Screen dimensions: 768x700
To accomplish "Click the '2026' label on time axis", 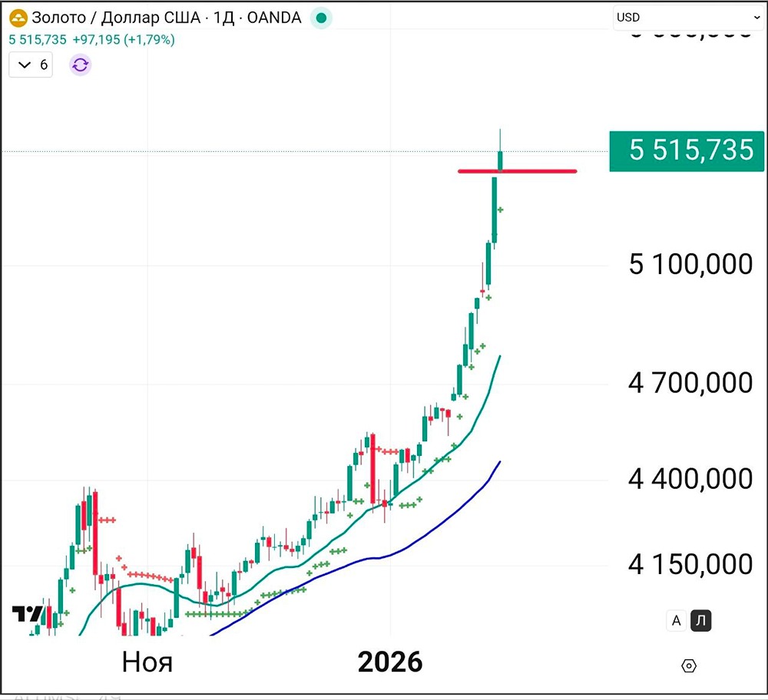I will coord(390,662).
